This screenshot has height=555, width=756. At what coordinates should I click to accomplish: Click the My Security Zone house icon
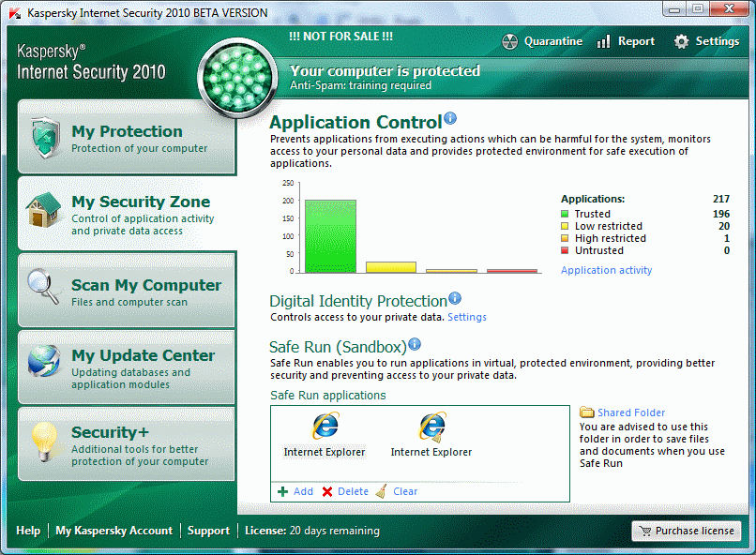click(43, 210)
